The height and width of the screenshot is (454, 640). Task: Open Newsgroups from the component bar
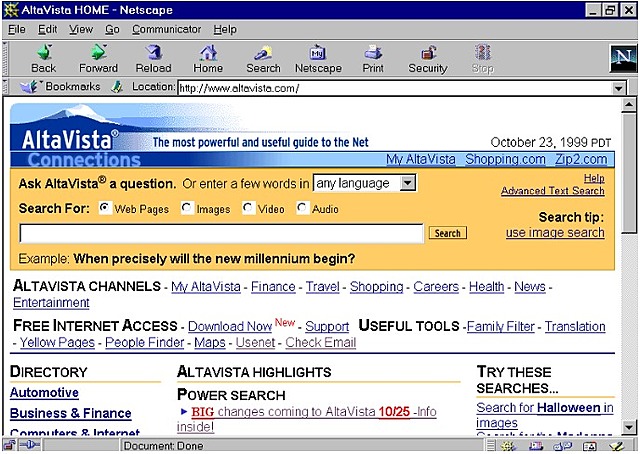[562, 446]
